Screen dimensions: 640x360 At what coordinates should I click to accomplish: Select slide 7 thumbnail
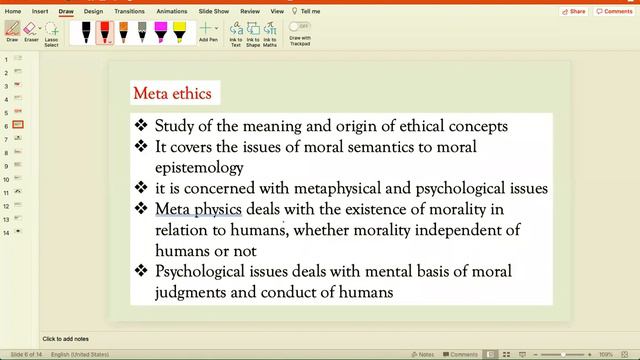18,138
